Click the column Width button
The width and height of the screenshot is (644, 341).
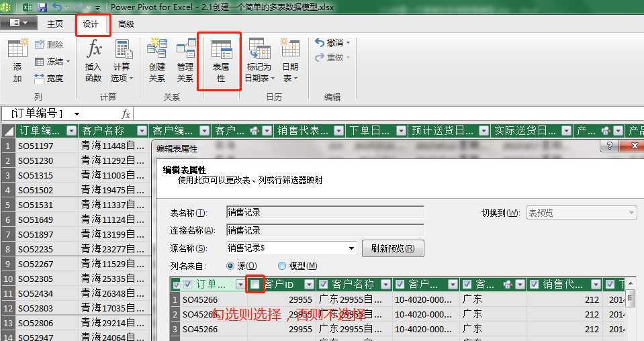click(x=49, y=78)
